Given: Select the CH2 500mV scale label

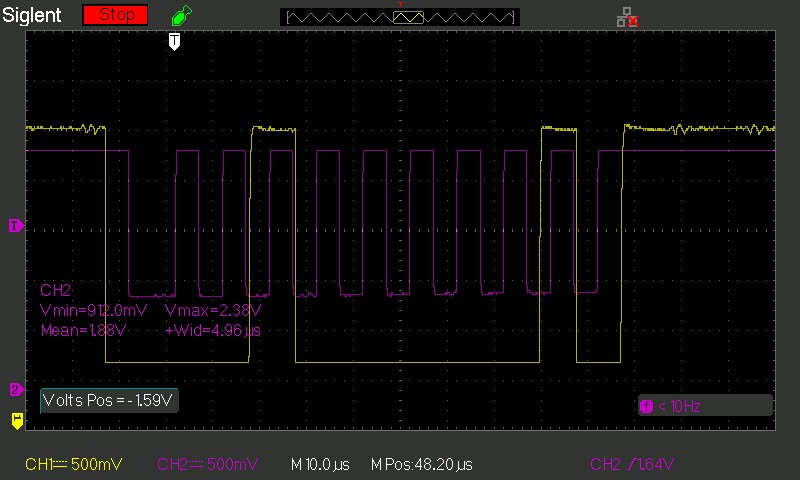Looking at the screenshot, I should pos(207,465).
